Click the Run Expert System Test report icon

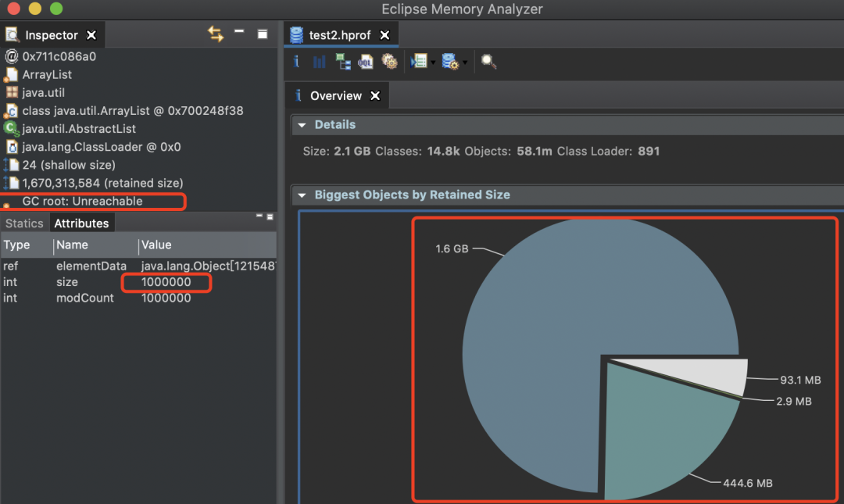417,62
